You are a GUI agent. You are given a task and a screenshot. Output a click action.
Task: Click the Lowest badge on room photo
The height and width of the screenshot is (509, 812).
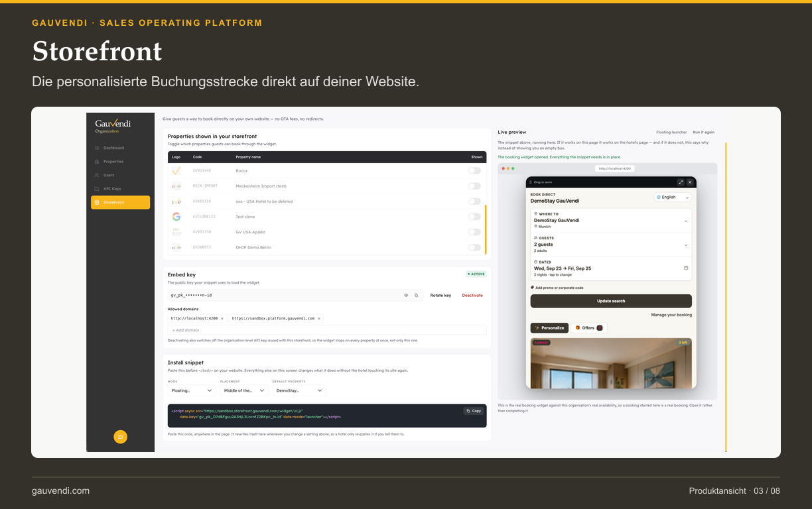tap(541, 343)
